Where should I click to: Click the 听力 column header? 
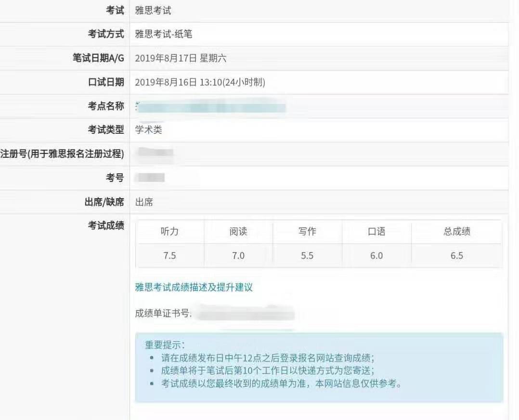pyautogui.click(x=169, y=231)
